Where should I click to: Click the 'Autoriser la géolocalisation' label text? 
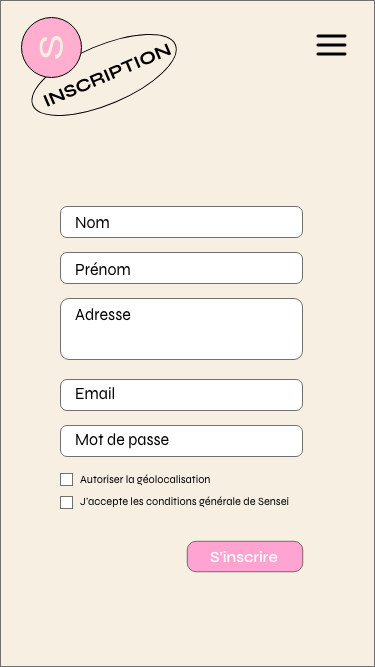point(145,479)
